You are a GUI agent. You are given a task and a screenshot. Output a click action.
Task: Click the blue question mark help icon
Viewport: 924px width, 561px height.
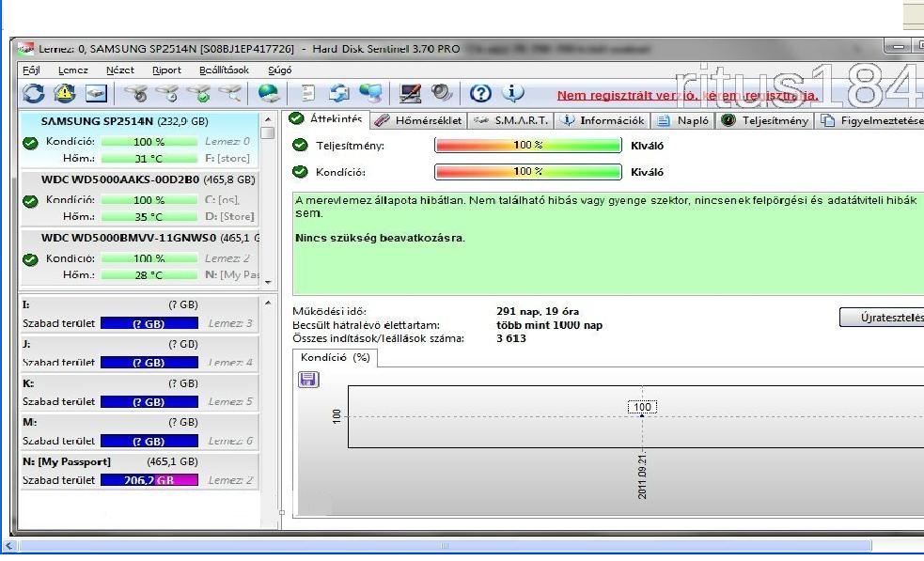click(480, 93)
